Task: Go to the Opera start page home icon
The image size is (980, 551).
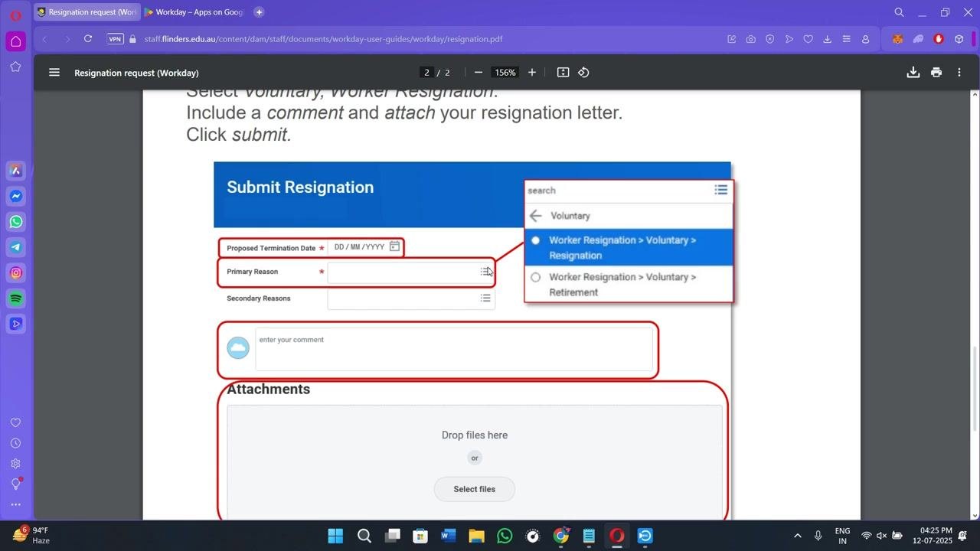Action: [15, 41]
